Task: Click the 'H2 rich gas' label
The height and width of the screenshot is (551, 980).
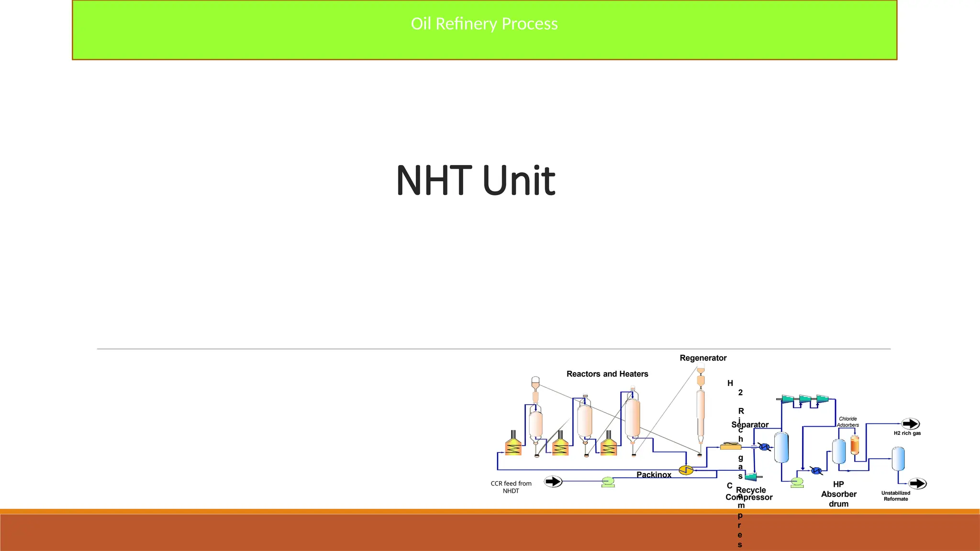Action: [x=907, y=433]
